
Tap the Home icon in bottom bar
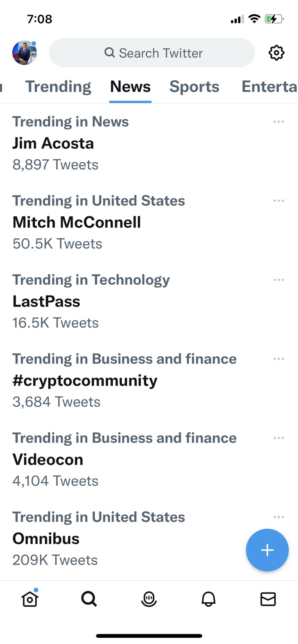click(30, 599)
